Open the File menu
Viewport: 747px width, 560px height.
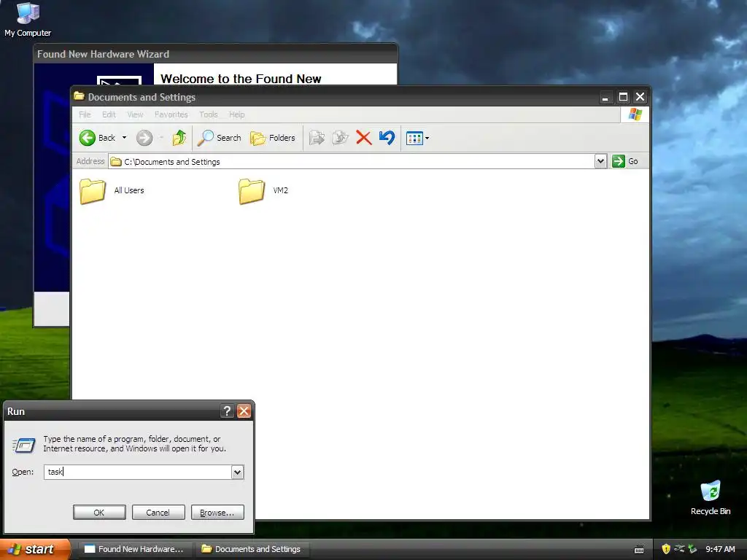tap(85, 114)
